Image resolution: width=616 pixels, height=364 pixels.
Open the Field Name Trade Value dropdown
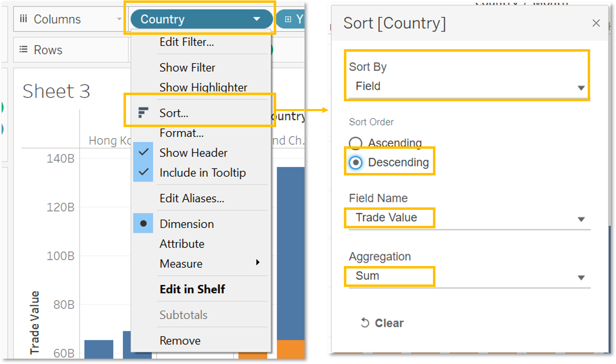(581, 219)
